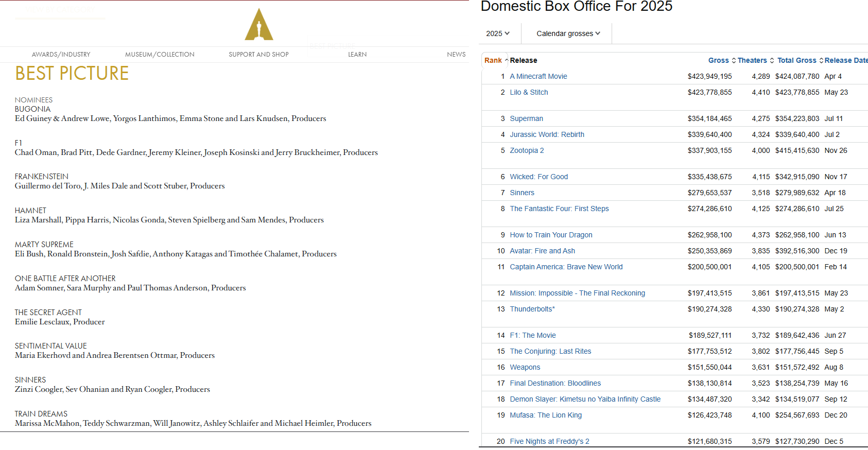
Task: Open Avatar: Fire and Ash link
Action: (x=542, y=251)
